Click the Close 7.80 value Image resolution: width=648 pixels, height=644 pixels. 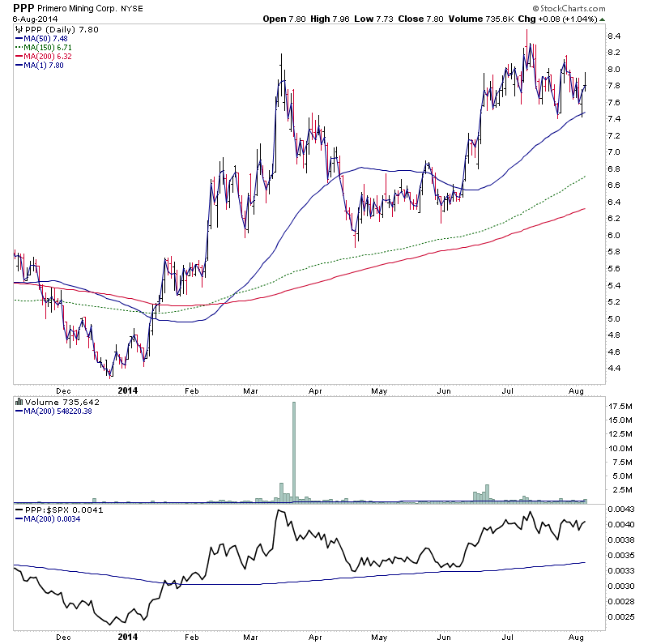point(420,19)
